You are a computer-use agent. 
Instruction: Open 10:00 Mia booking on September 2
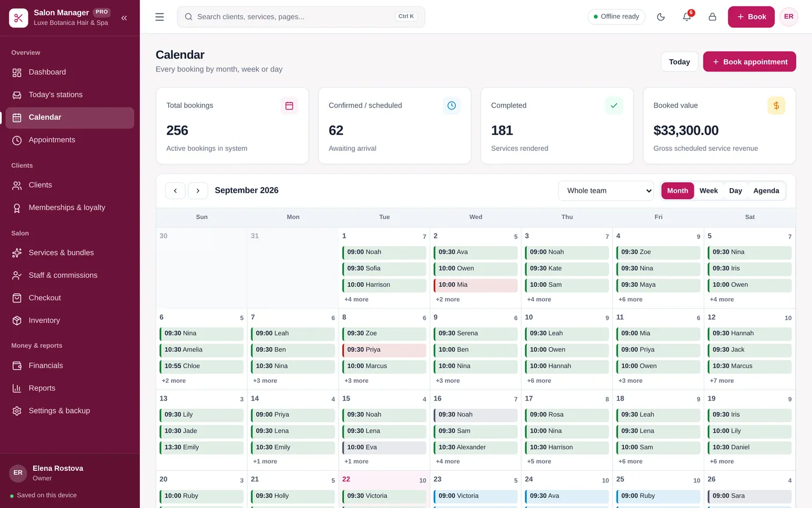(476, 285)
